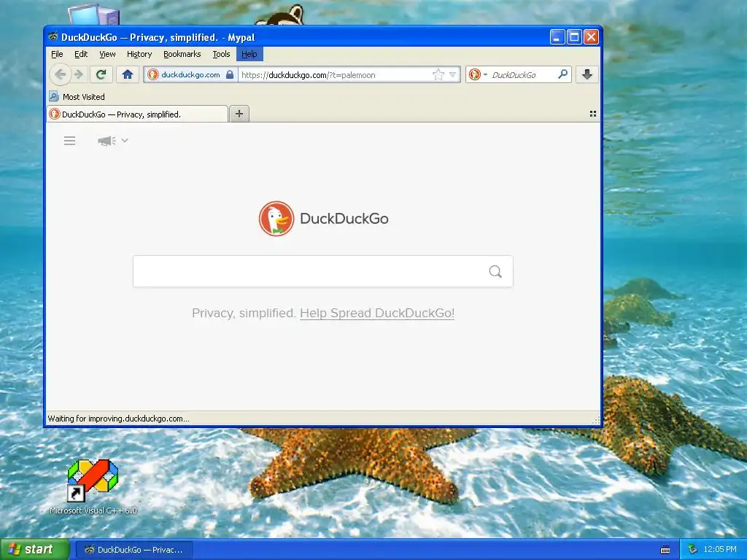Open Microsoft Visual C++ 6.0 desktop shortcut
This screenshot has height=560, width=747.
[x=93, y=486]
